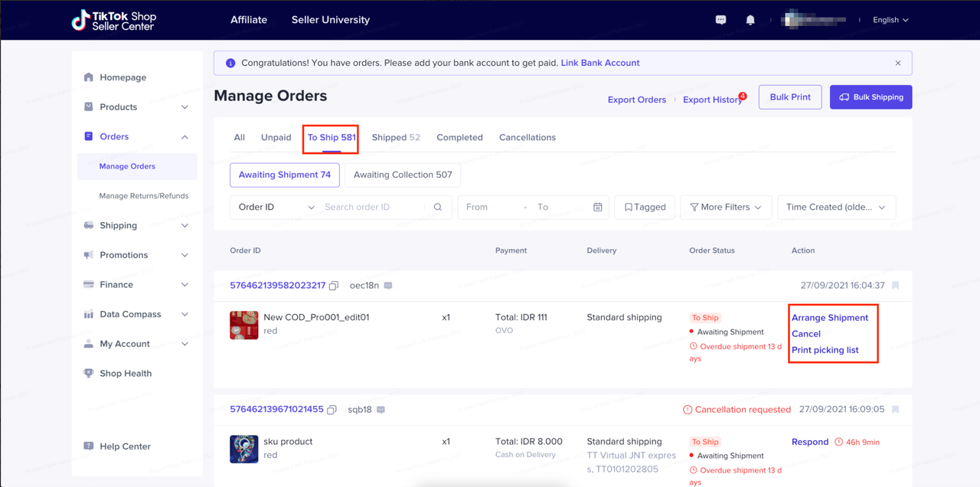
Task: Click the Arrange Shipment link
Action: coord(830,318)
